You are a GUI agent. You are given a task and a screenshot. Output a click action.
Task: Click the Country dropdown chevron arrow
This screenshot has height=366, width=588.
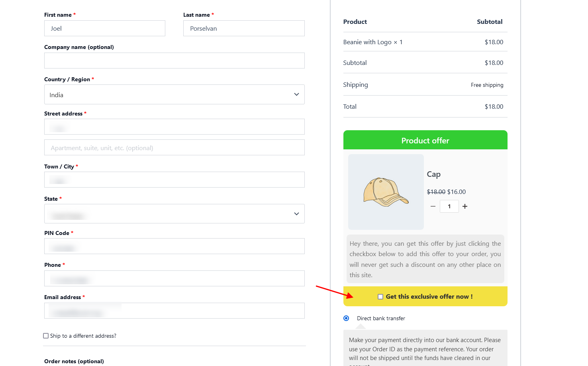(296, 94)
